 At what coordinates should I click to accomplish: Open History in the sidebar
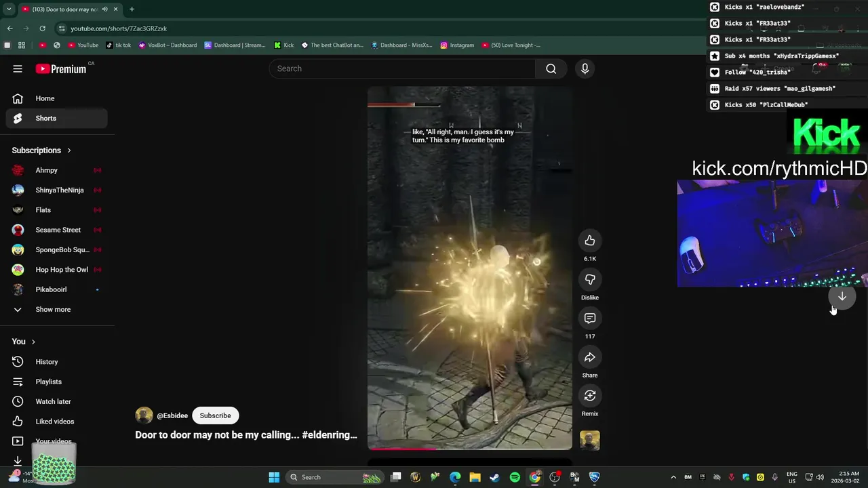(57, 362)
